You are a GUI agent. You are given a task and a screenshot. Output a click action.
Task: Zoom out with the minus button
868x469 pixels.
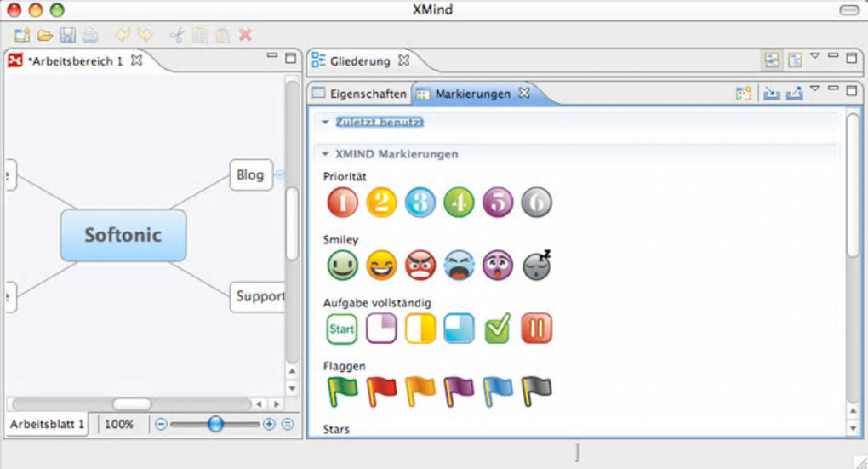tap(161, 424)
